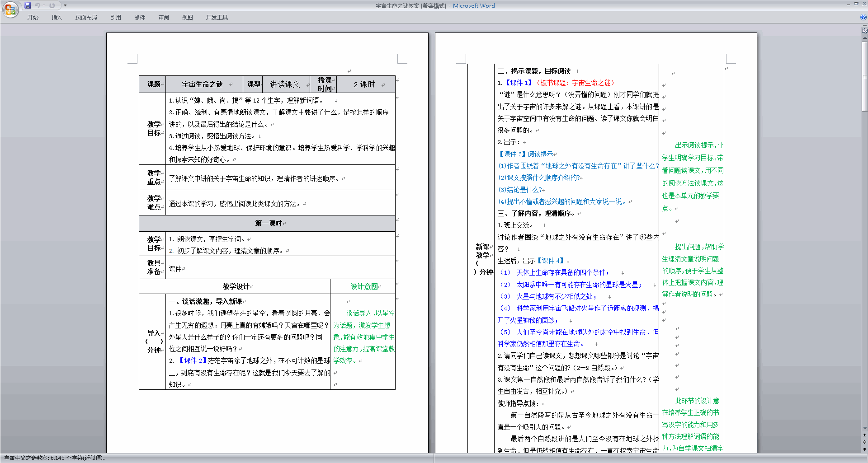Click the 第一课时 heading row

pos(267,223)
